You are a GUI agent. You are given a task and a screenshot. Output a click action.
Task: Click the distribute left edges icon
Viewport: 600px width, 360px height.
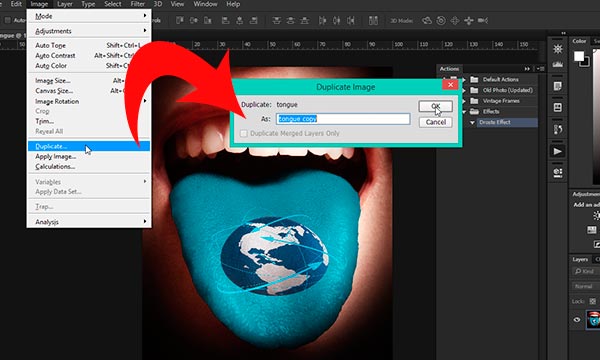coord(323,20)
